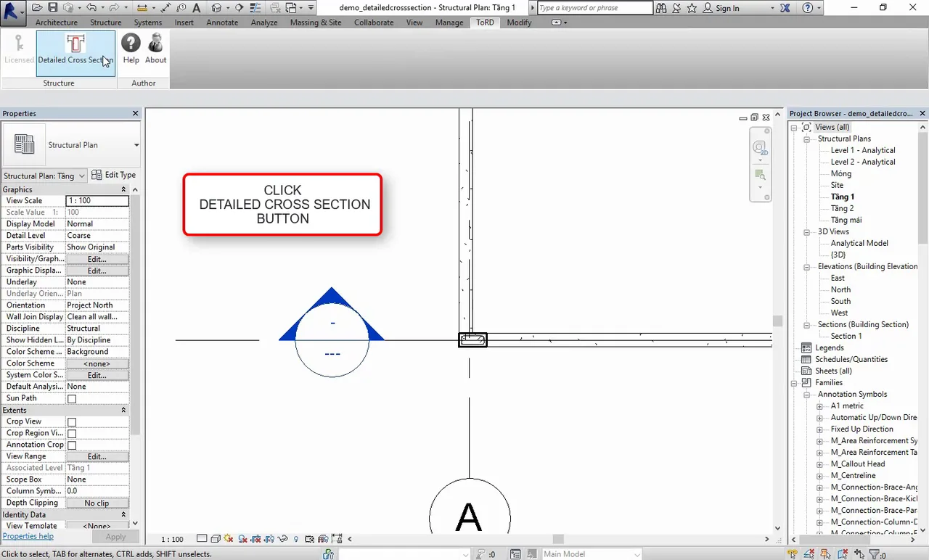Launch the Detailed Cross Section tool

click(75, 52)
